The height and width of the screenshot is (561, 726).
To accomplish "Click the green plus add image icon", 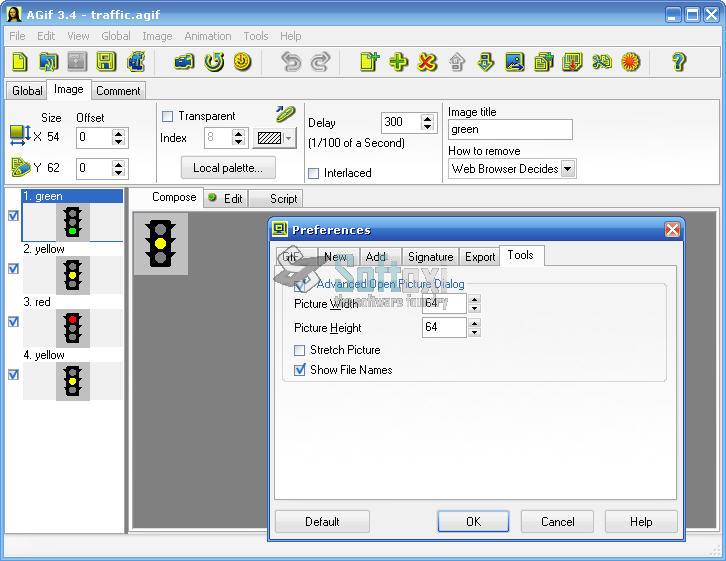I will (x=398, y=62).
